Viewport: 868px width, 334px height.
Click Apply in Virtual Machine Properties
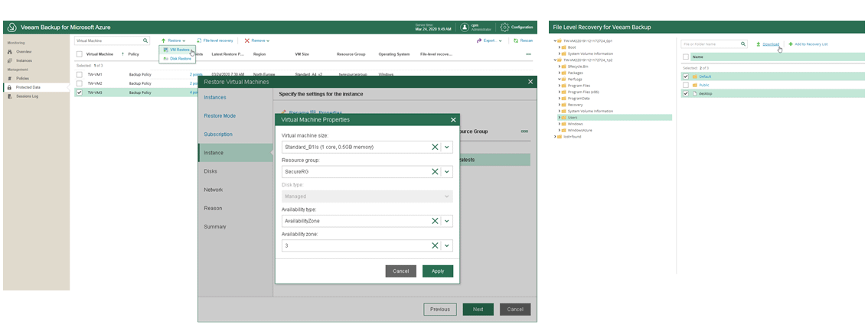coord(438,271)
